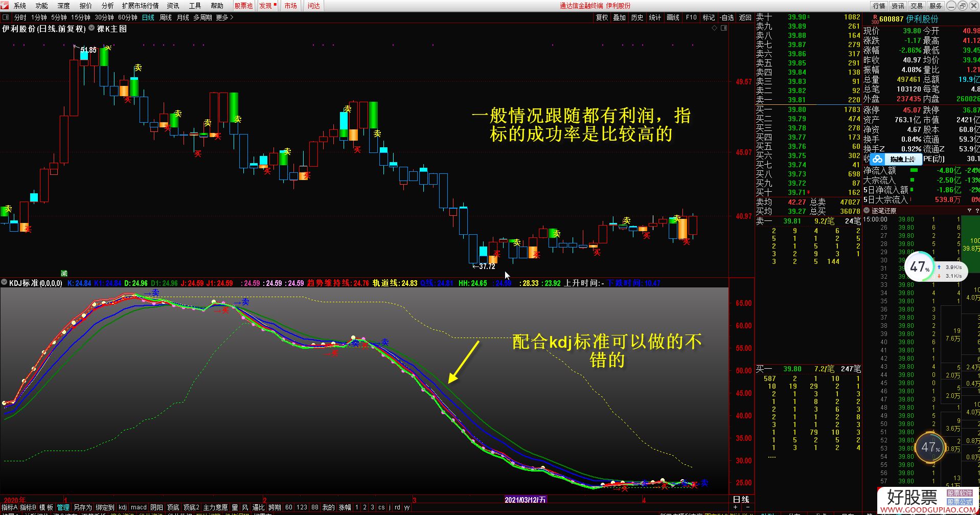The width and height of the screenshot is (980, 515).
Task: Toggle the side panel icon beside 分时
Action: click(x=6, y=17)
